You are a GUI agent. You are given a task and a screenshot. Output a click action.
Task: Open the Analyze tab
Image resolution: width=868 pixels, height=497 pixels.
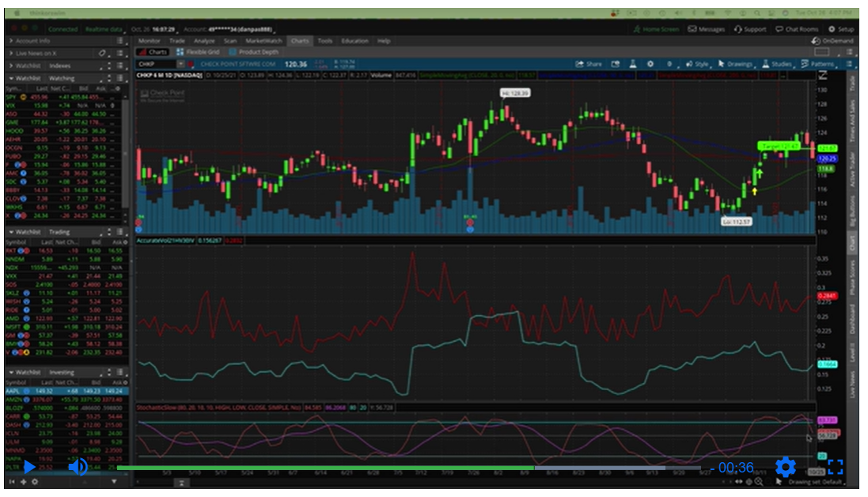tap(204, 41)
